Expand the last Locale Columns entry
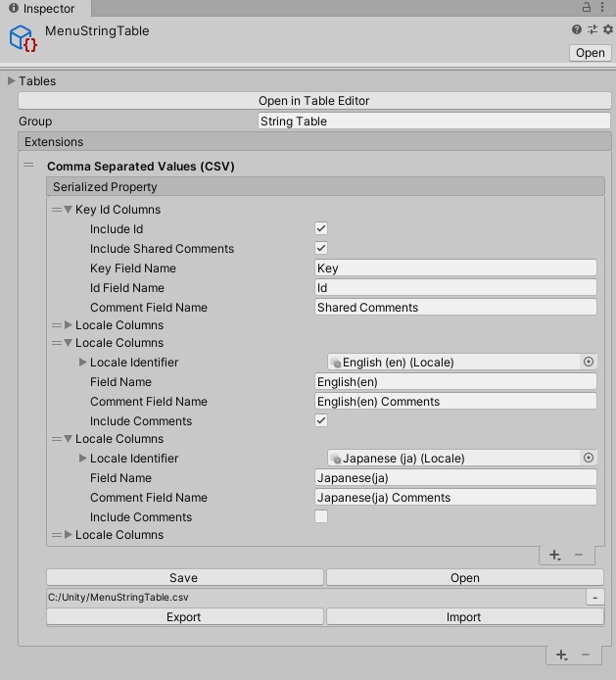Image resolution: width=616 pixels, height=680 pixels. [69, 535]
